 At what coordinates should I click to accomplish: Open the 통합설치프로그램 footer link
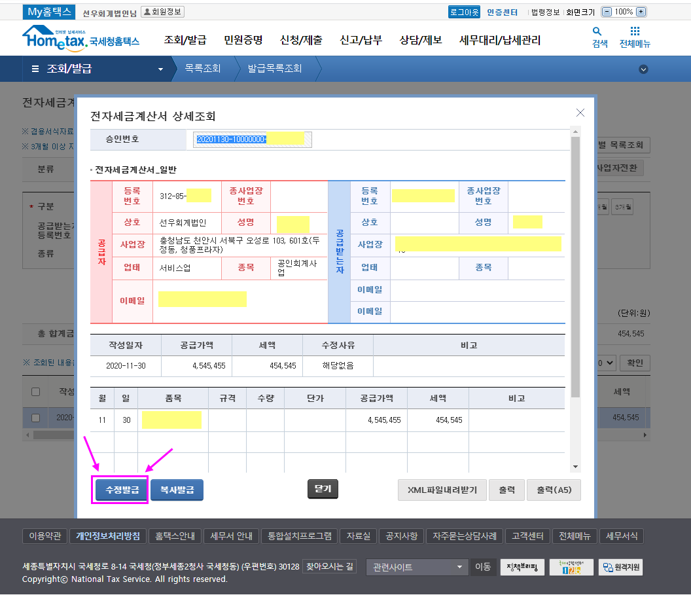click(x=300, y=536)
